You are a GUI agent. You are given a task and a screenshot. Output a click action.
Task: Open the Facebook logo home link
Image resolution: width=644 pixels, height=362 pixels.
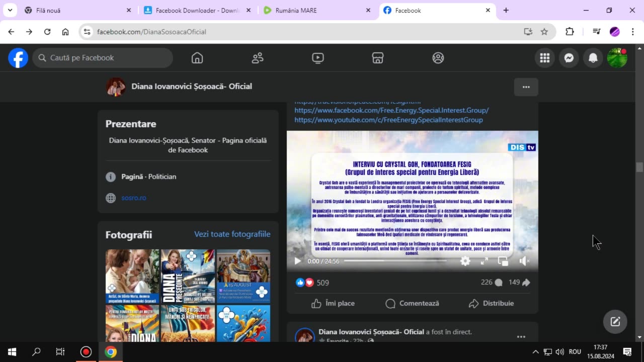(18, 58)
